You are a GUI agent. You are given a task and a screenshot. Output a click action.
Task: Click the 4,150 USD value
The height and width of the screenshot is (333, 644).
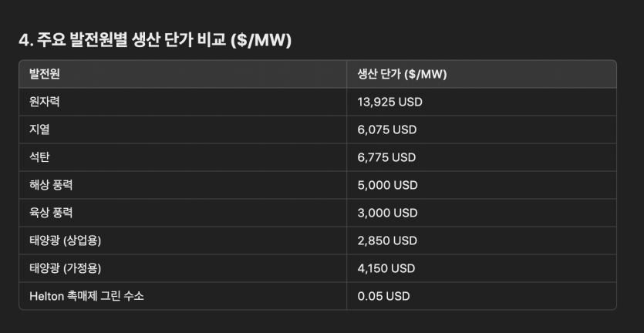(x=386, y=268)
